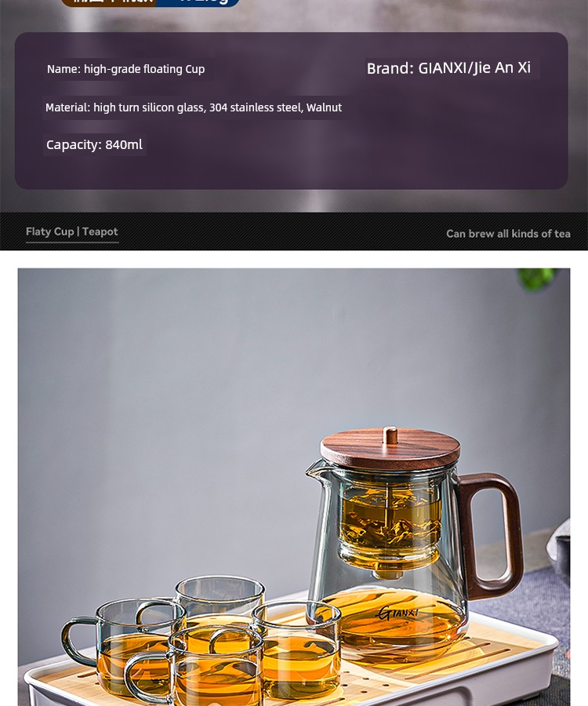Image resolution: width=588 pixels, height=706 pixels.
Task: Click the Capacity: 840ml label
Action: coord(94,144)
